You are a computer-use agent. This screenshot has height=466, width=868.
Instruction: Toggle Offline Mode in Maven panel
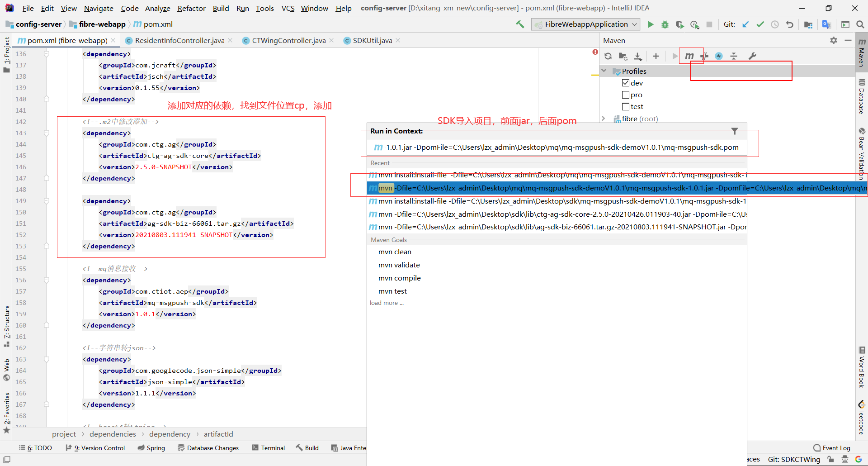719,56
